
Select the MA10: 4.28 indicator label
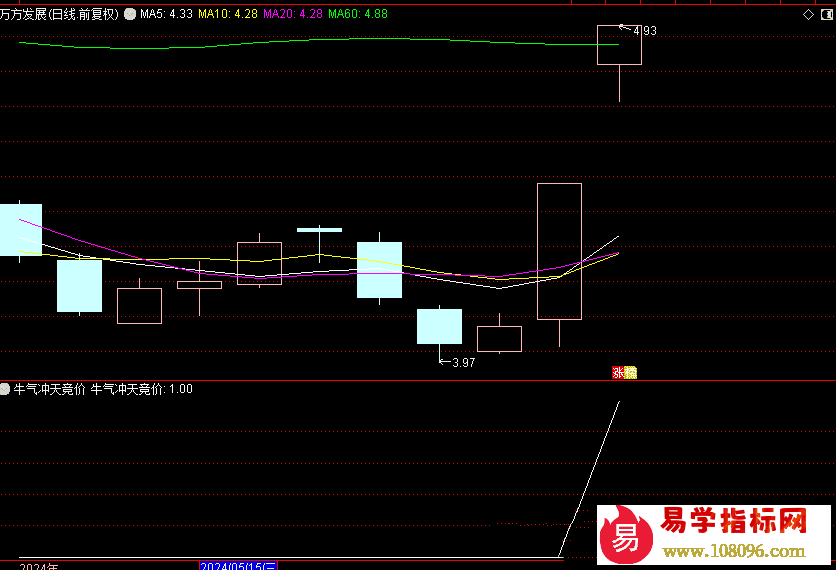228,15
